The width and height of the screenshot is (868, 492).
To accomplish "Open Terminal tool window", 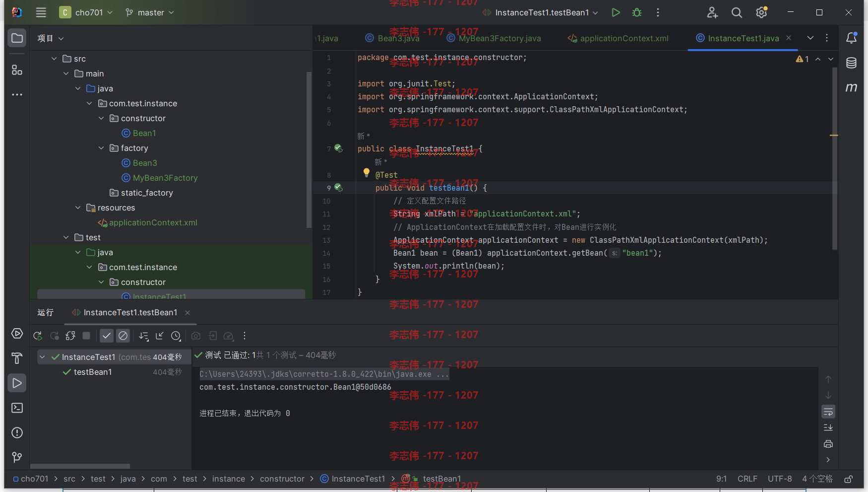I will [17, 408].
